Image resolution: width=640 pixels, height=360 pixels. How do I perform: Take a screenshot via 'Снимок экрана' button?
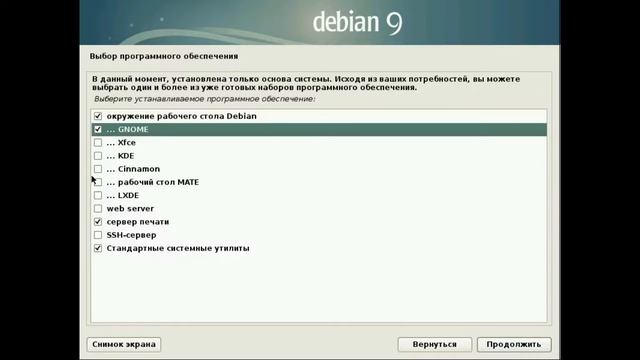124,344
